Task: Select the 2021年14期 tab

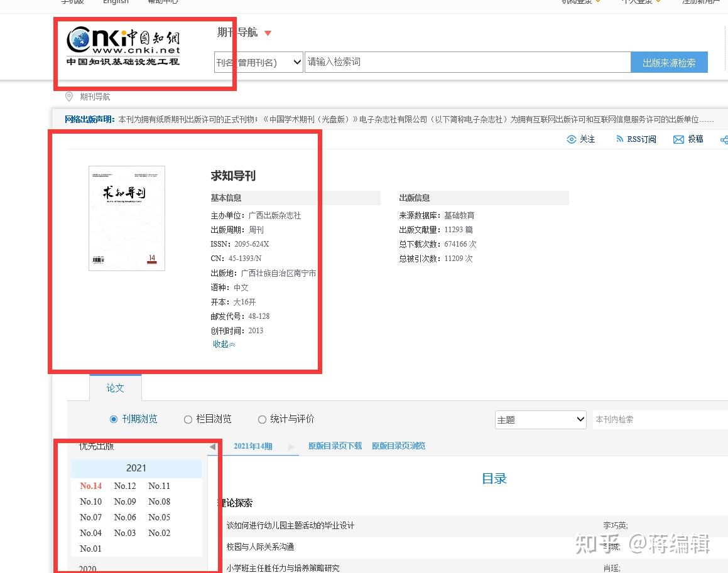Action: [253, 446]
